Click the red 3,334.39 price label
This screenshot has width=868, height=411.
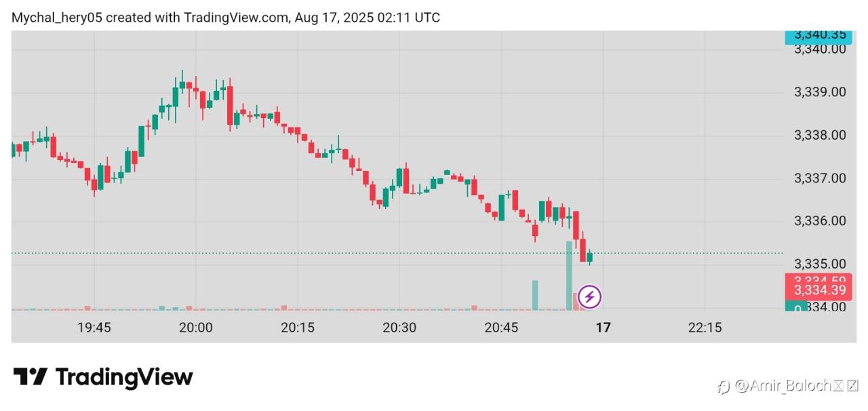pyautogui.click(x=818, y=290)
